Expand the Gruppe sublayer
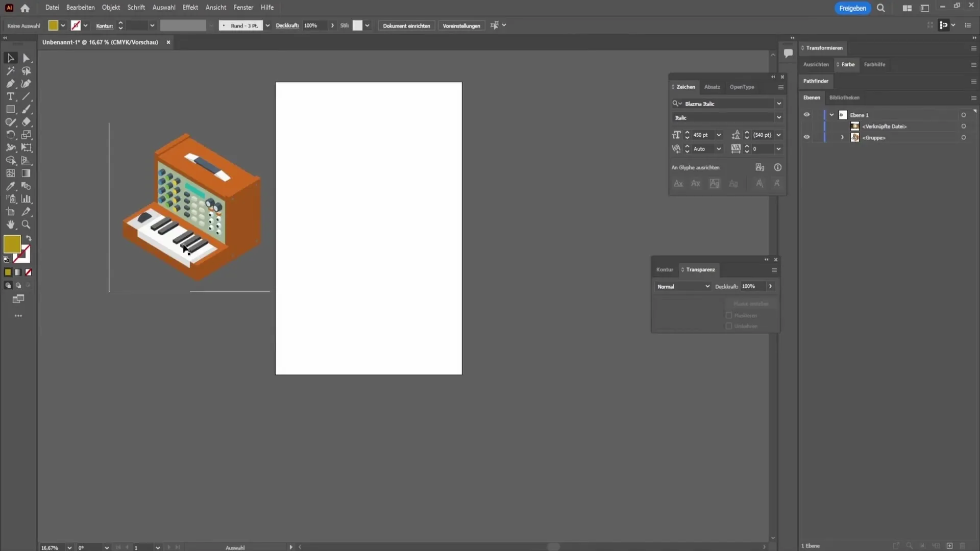The image size is (980, 551). [x=842, y=137]
